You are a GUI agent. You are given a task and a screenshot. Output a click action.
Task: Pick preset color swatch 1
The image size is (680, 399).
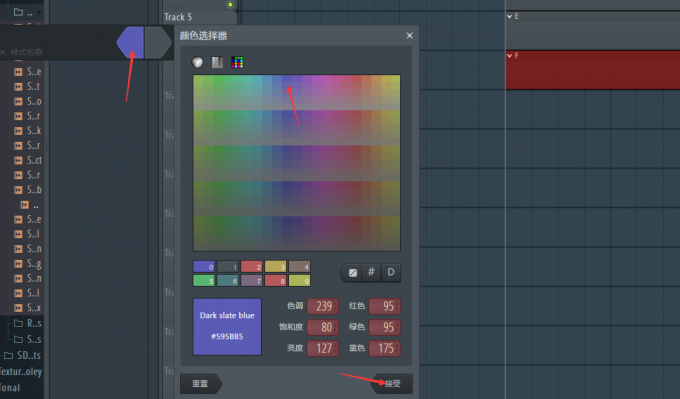click(x=228, y=267)
